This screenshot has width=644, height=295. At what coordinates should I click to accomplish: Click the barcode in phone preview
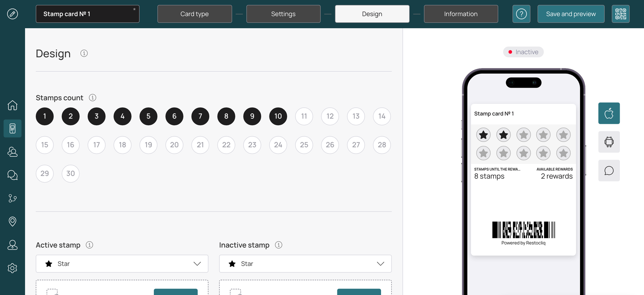523,230
